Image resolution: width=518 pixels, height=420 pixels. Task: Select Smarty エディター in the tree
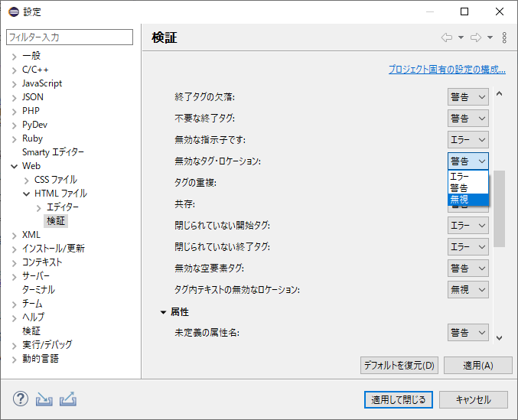coord(53,152)
